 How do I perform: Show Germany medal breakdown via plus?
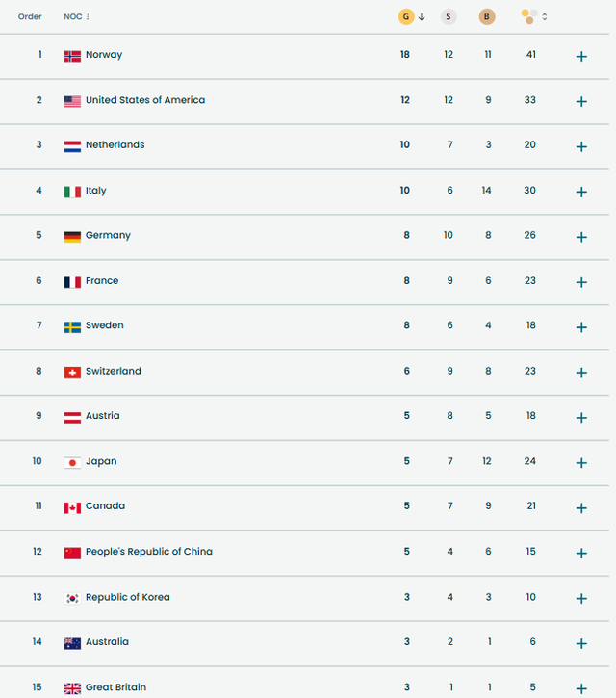[x=581, y=237]
